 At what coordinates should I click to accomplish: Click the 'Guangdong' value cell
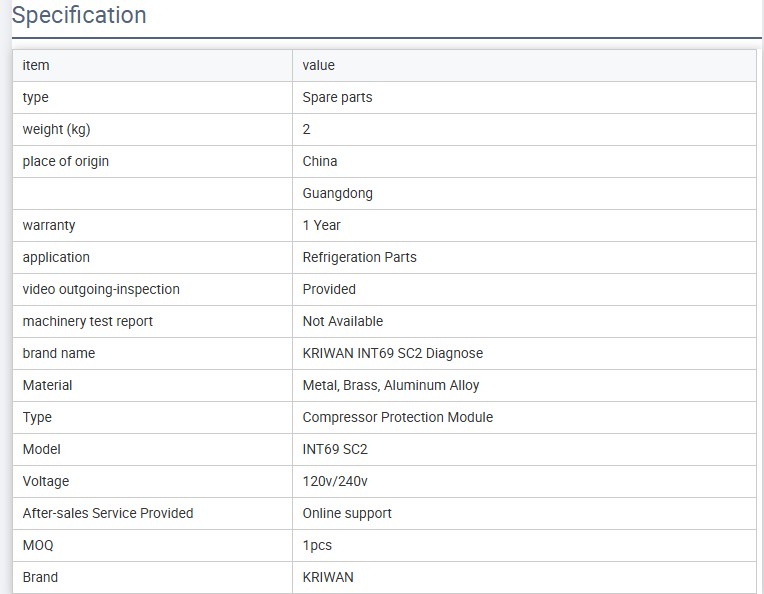(337, 193)
